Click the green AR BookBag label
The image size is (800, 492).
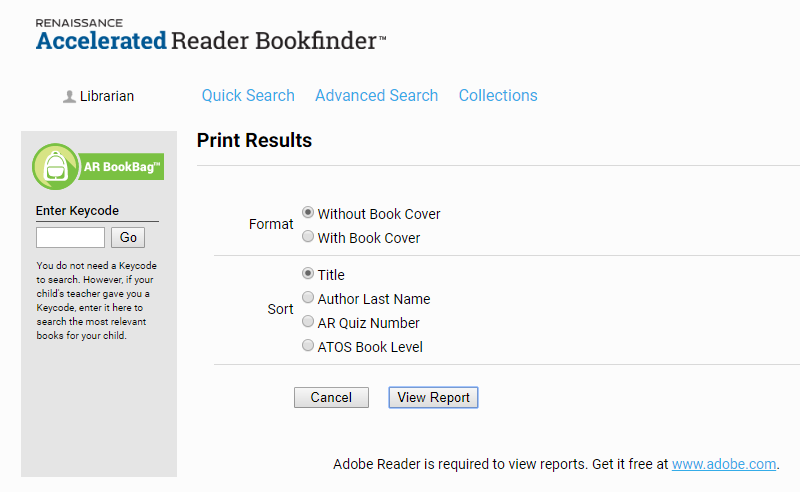121,167
